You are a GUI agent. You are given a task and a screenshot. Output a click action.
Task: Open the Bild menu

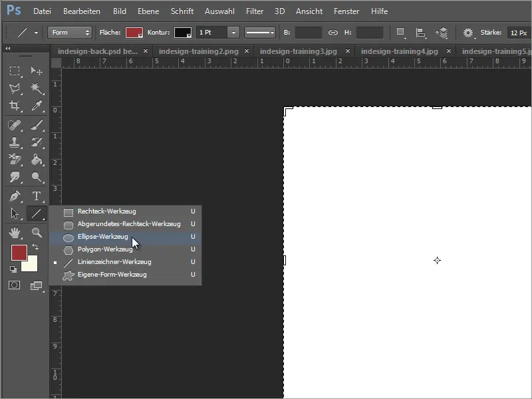point(120,11)
